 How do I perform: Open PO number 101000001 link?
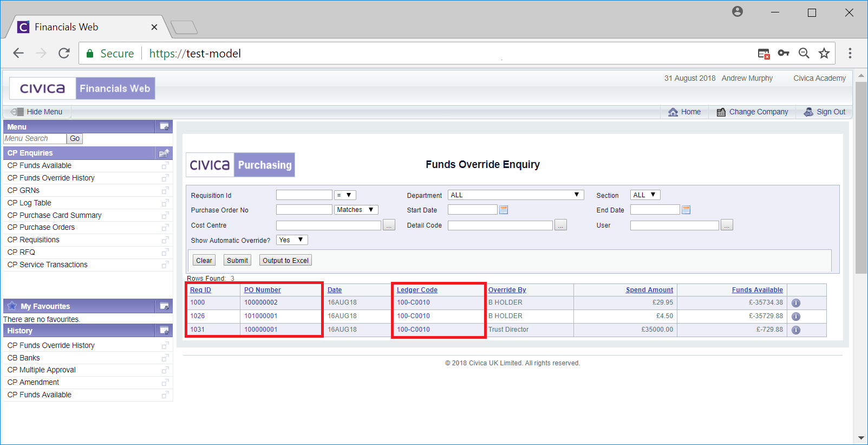pyautogui.click(x=261, y=316)
